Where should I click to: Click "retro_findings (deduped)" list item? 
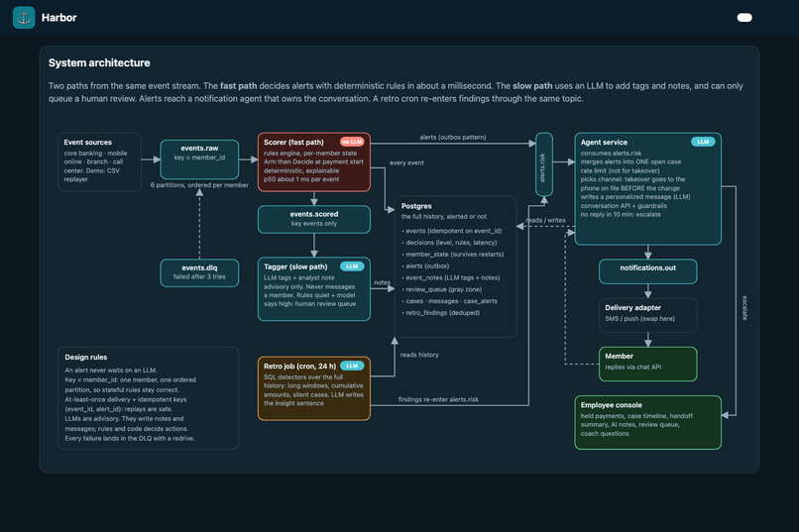442,313
